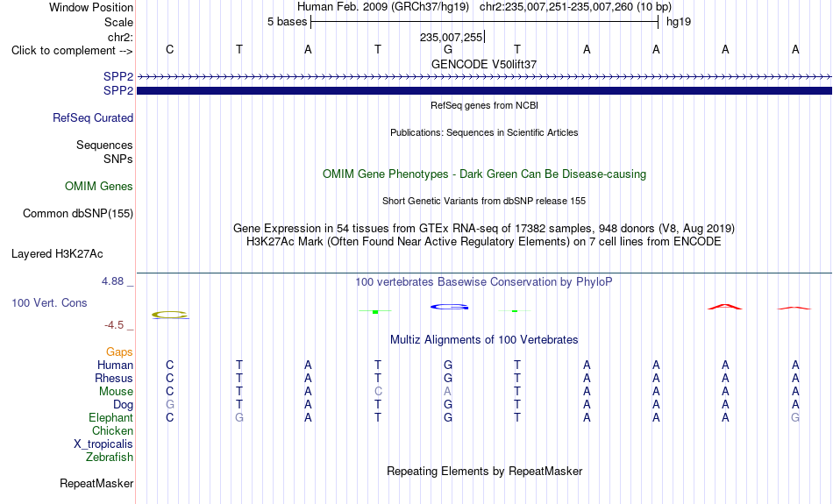Click base C in the complement sequence row
The height and width of the screenshot is (504, 833).
169,49
